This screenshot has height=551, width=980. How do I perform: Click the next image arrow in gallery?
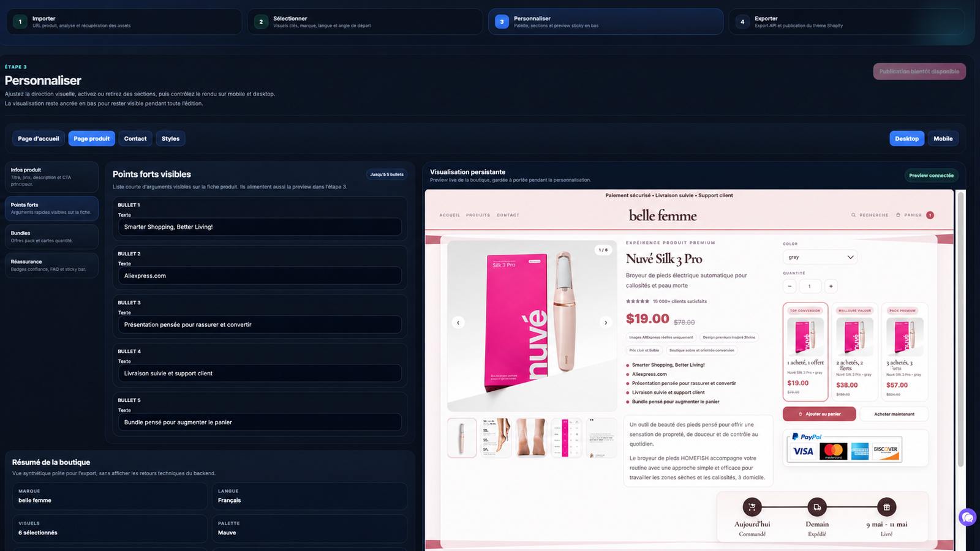(606, 323)
